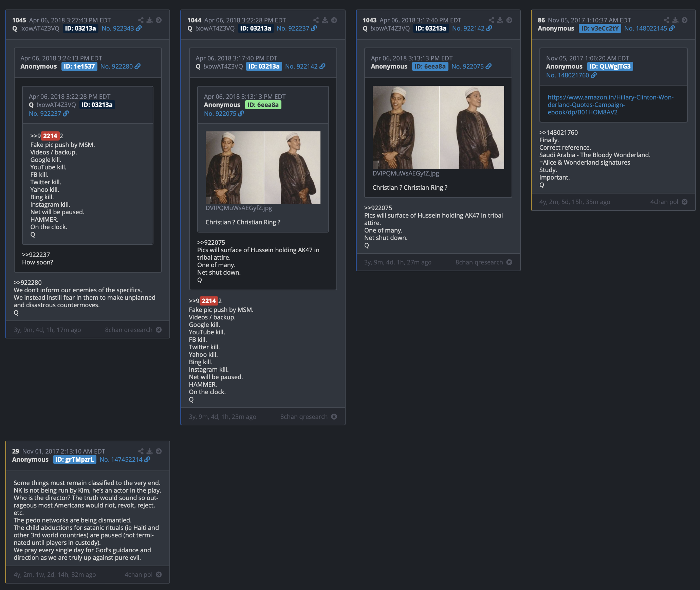
Task: Share post 1043 using share icon
Action: [491, 20]
